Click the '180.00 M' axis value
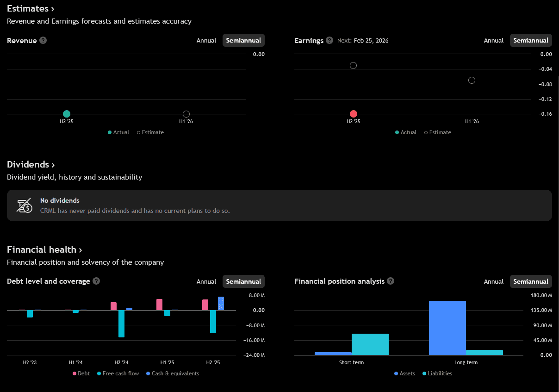Viewport: 559px width, 392px height. click(541, 295)
